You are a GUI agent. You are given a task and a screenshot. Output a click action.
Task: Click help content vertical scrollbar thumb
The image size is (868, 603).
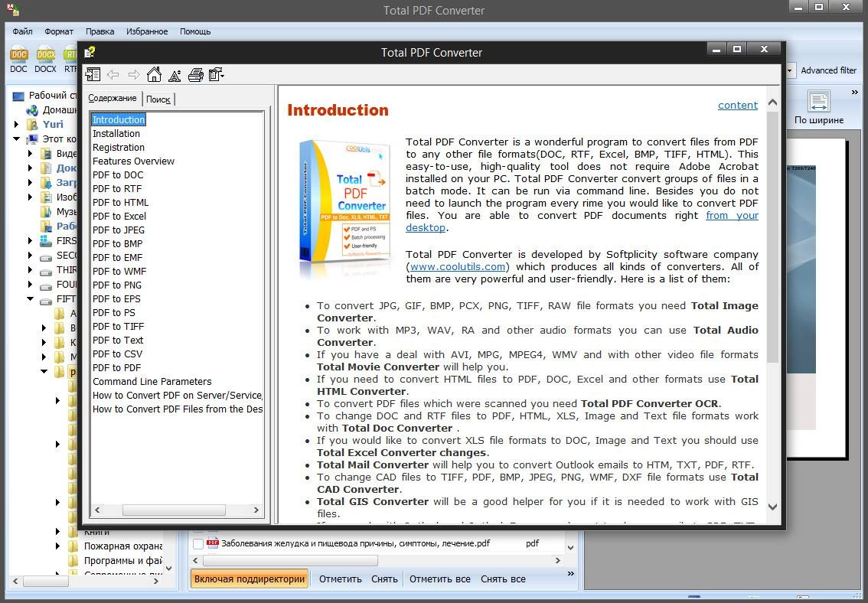pyautogui.click(x=773, y=236)
